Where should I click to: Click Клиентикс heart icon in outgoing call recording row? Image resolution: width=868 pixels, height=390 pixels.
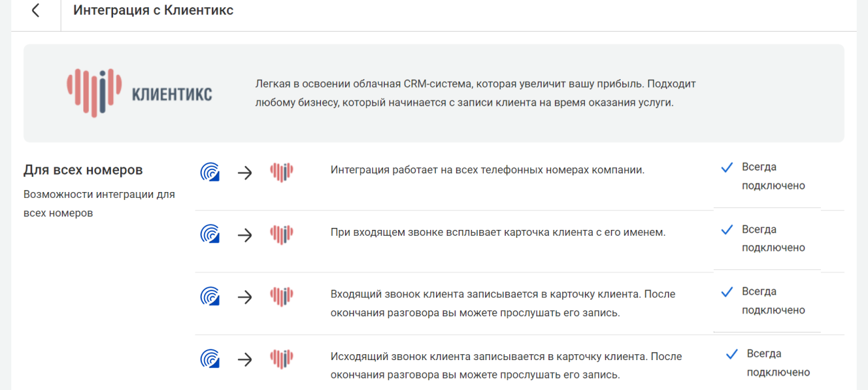[281, 359]
